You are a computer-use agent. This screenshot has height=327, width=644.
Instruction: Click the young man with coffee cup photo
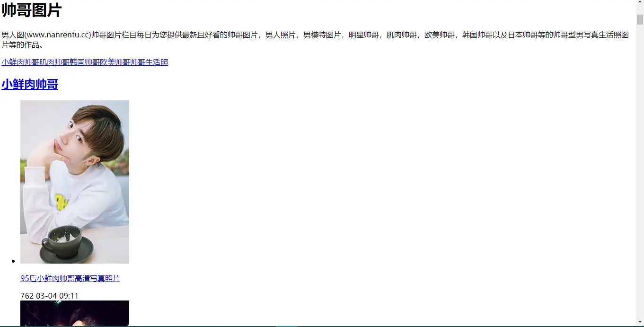click(x=74, y=182)
